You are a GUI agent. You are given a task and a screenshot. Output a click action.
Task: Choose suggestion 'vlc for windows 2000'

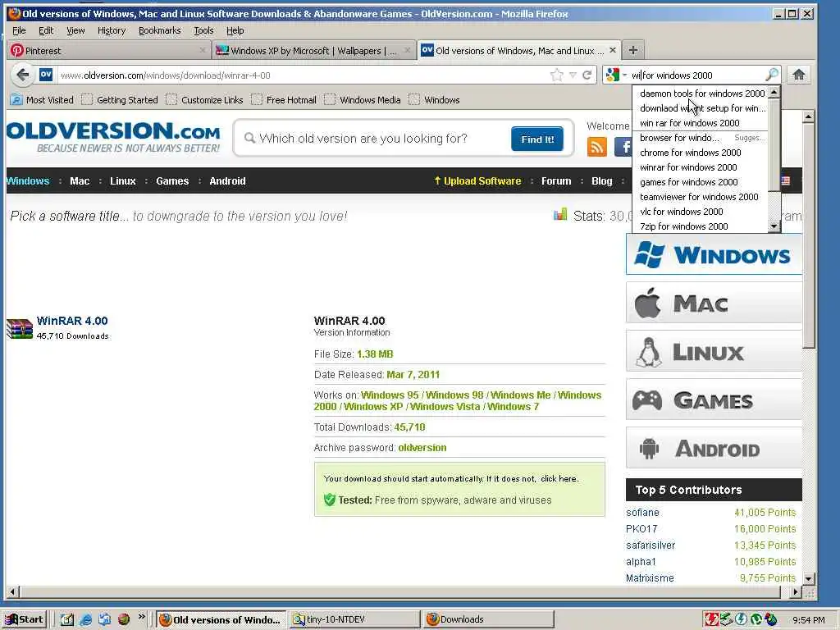click(701, 212)
